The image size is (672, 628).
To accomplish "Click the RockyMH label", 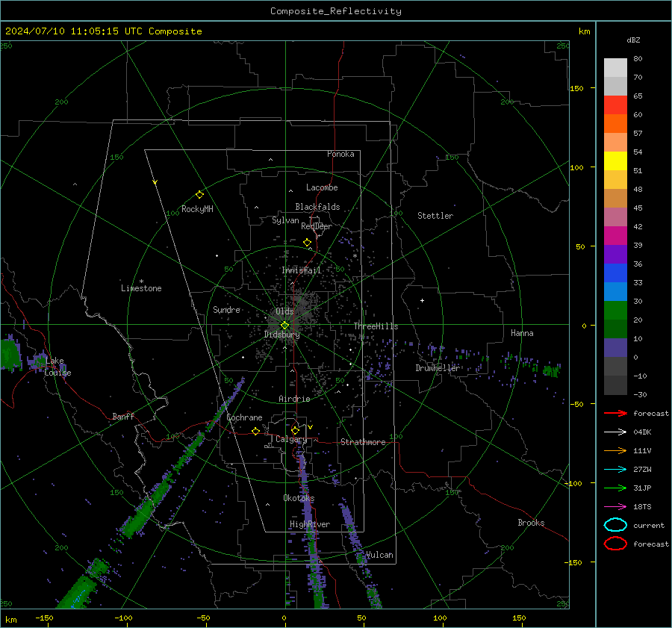I will pyautogui.click(x=197, y=209).
